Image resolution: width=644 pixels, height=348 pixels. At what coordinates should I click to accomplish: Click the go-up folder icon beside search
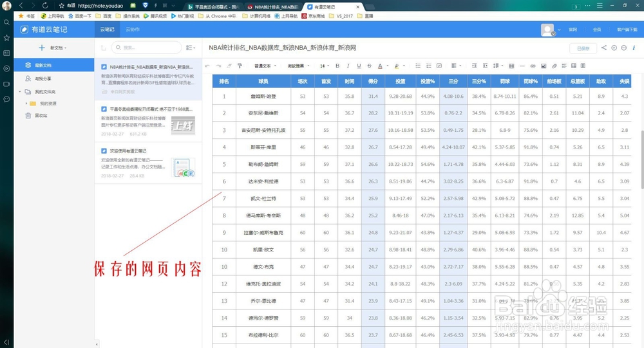tap(103, 48)
